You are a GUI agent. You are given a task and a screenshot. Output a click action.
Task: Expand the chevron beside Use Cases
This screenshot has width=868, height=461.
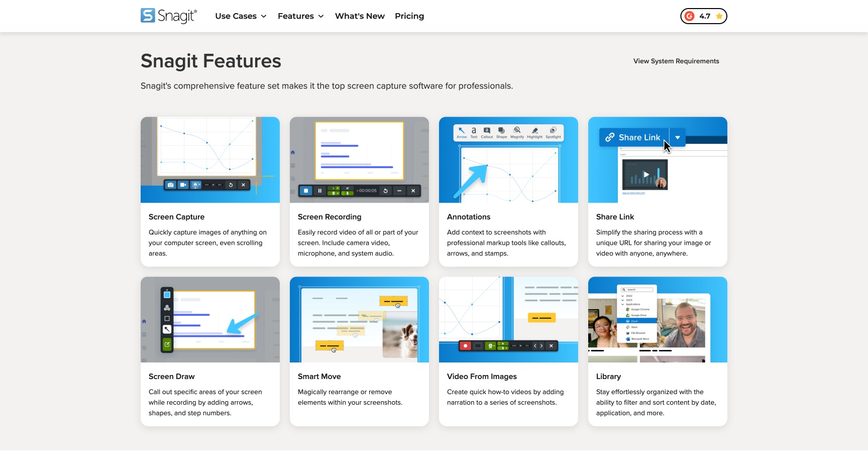click(x=264, y=16)
